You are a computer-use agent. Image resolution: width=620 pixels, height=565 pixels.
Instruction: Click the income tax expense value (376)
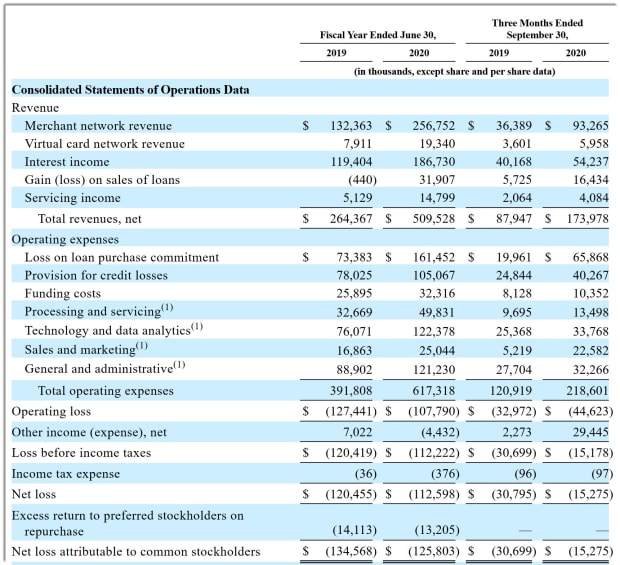coord(445,474)
